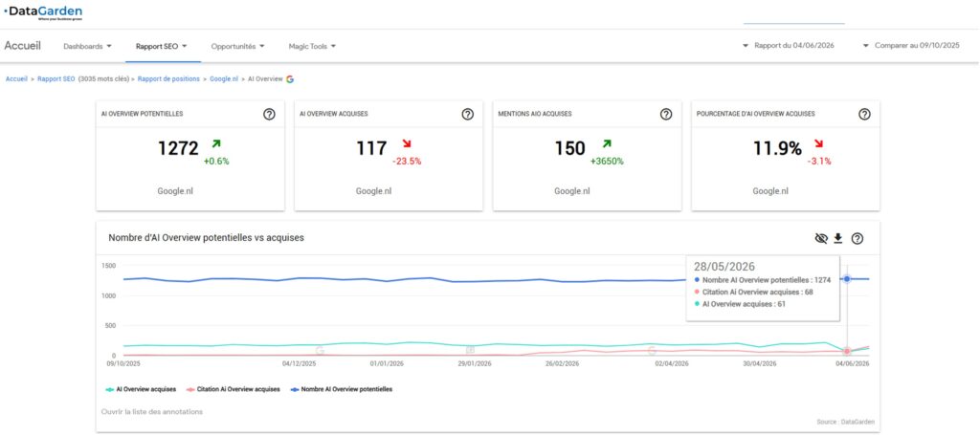980x435 pixels.
Task: Click the DataGarden logo
Action: click(x=42, y=12)
